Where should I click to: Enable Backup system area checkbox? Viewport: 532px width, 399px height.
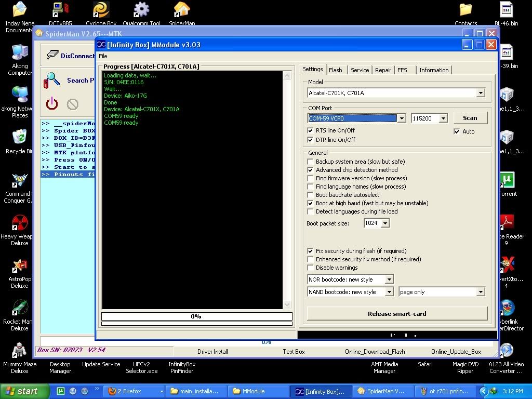point(310,162)
